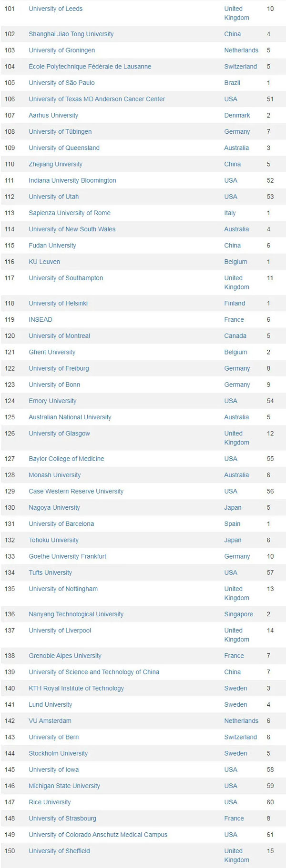
Task: Click Shanghai Jiao Tong University
Action: click(71, 34)
